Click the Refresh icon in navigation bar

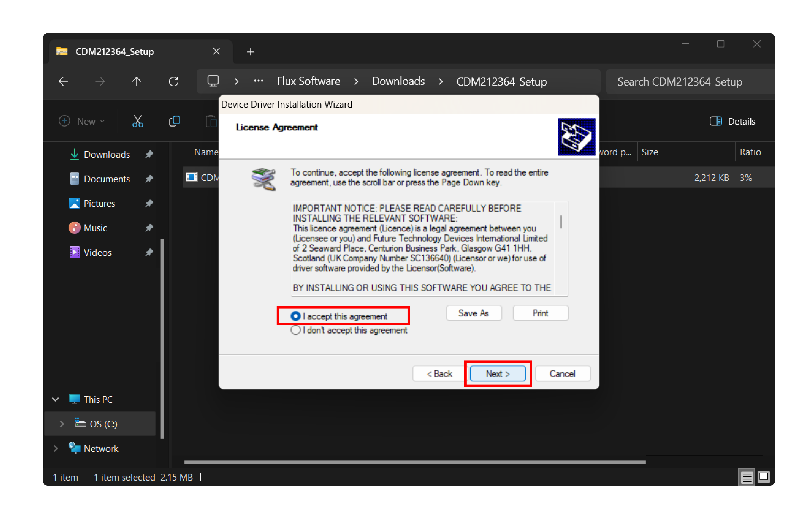coord(173,81)
